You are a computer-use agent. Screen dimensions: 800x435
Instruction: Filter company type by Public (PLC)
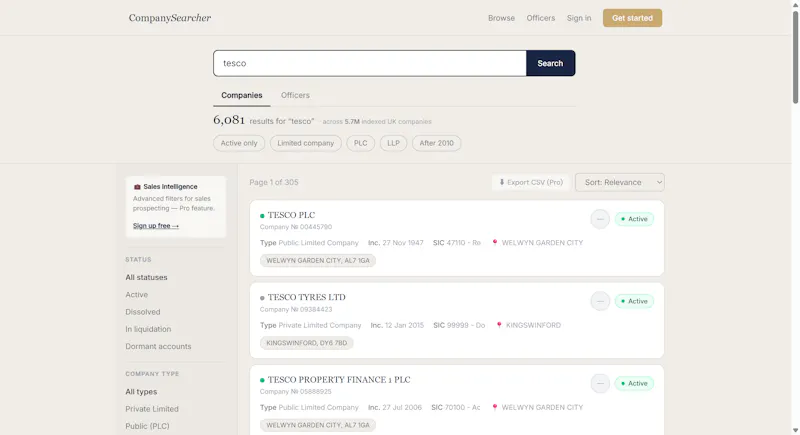coord(147,426)
